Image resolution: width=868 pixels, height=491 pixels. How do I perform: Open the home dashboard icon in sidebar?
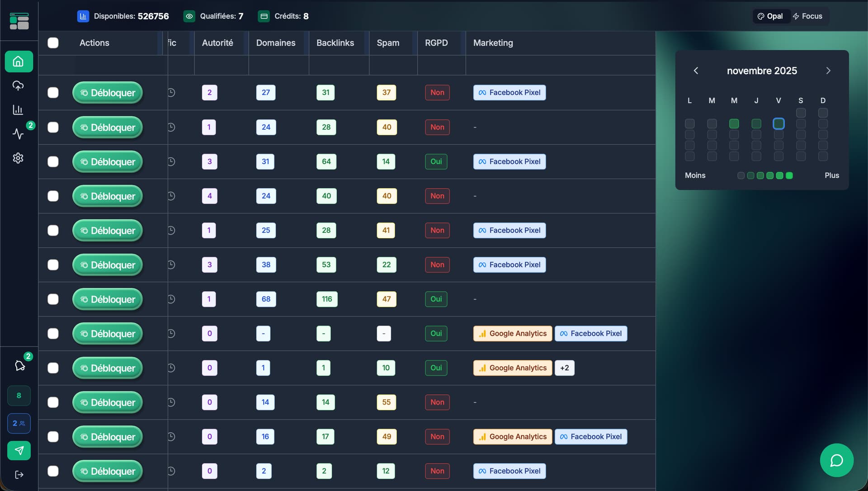tap(19, 61)
